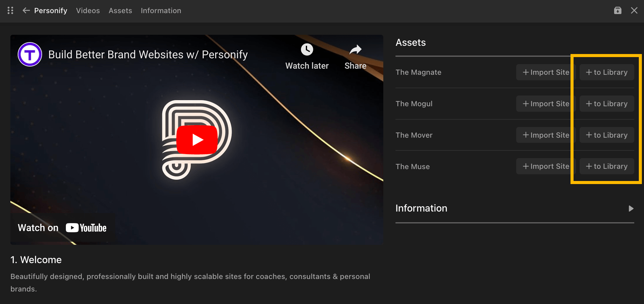Switch to the Assets tab
Image resolution: width=644 pixels, height=304 pixels.
pyautogui.click(x=120, y=11)
